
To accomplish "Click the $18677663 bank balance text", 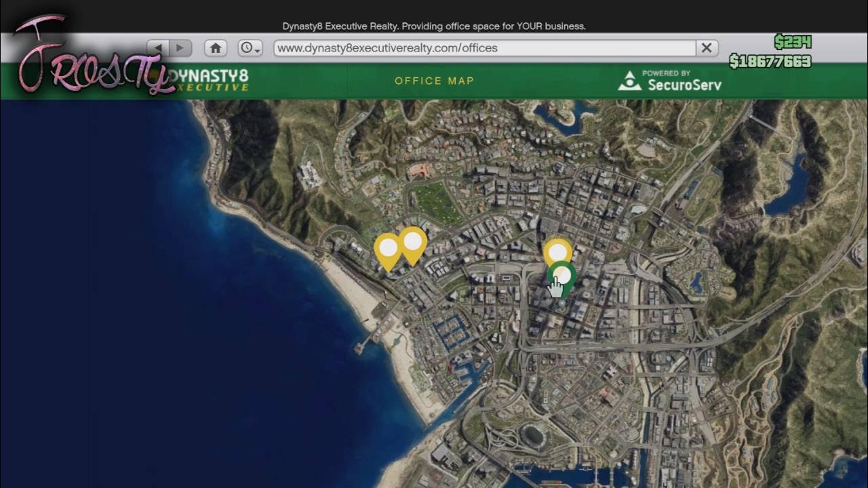I will tap(770, 62).
